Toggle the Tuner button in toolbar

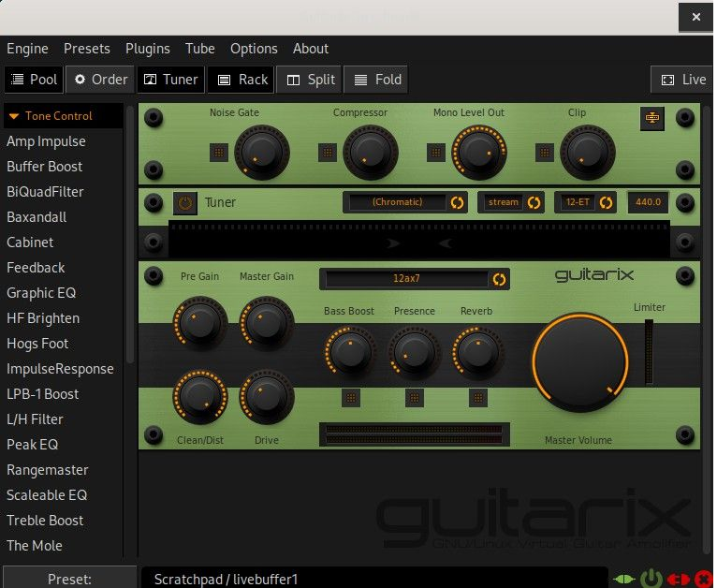(x=171, y=80)
